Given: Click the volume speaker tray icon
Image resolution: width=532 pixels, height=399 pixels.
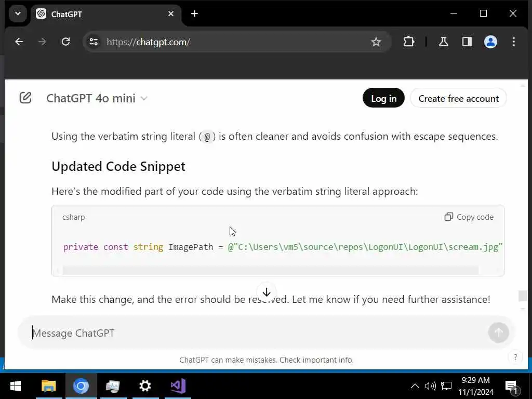Looking at the screenshot, I should [430, 386].
